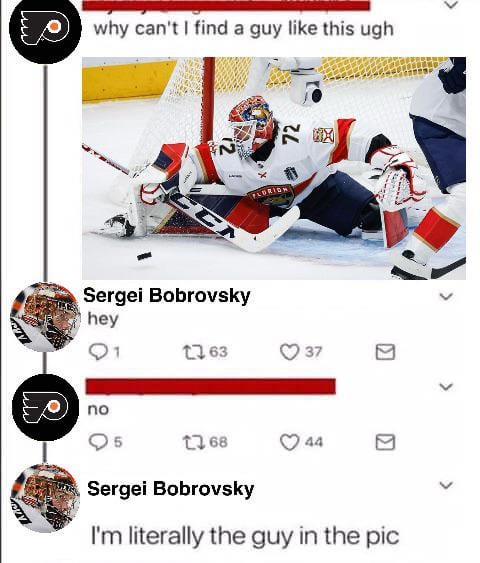480x563 pixels.
Task: Open the "I'm literally the guy in the pic" tweet
Action: click(245, 536)
